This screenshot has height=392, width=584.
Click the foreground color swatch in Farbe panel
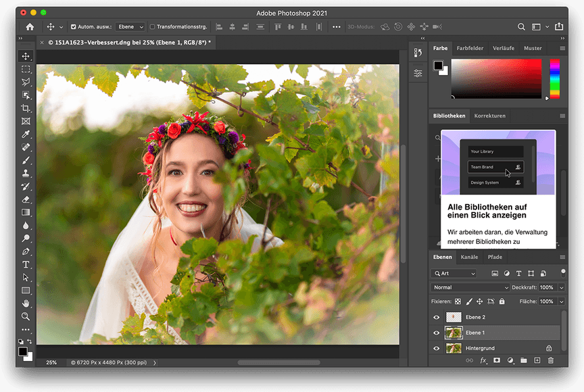pyautogui.click(x=439, y=66)
